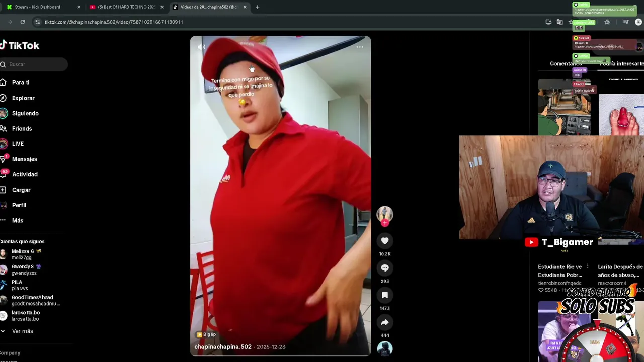Open chapinachapina.502 profile from video caption
Image resolution: width=644 pixels, height=362 pixels.
click(x=223, y=347)
